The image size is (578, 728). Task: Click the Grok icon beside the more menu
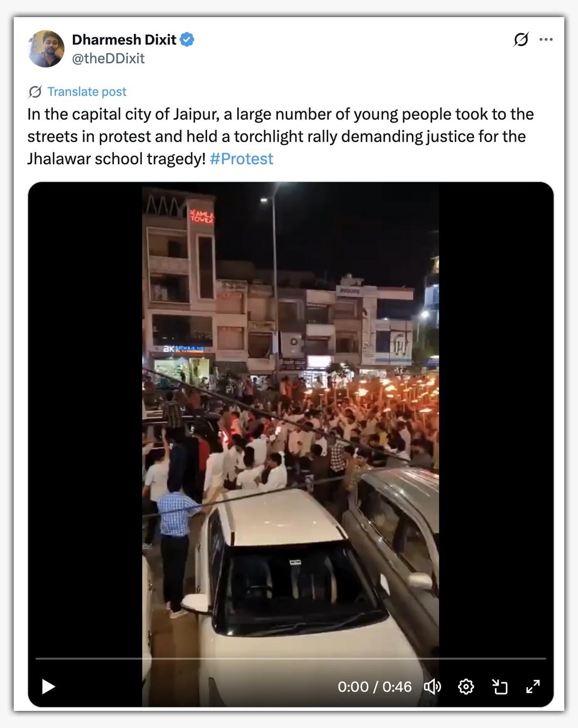tap(521, 40)
